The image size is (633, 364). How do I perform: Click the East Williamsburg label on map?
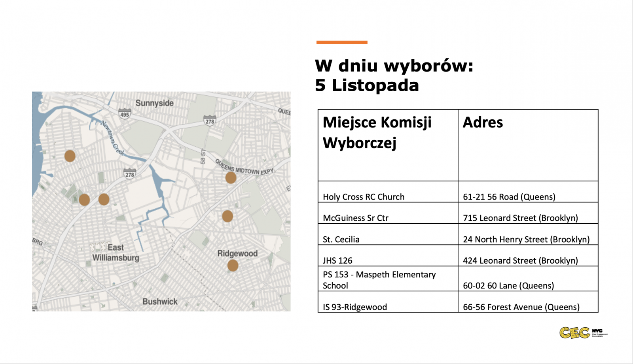tap(116, 253)
